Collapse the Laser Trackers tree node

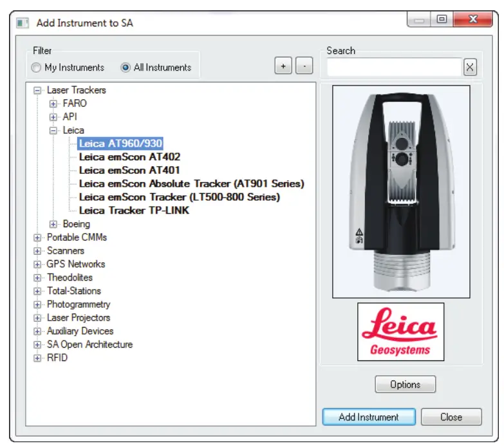tap(37, 90)
